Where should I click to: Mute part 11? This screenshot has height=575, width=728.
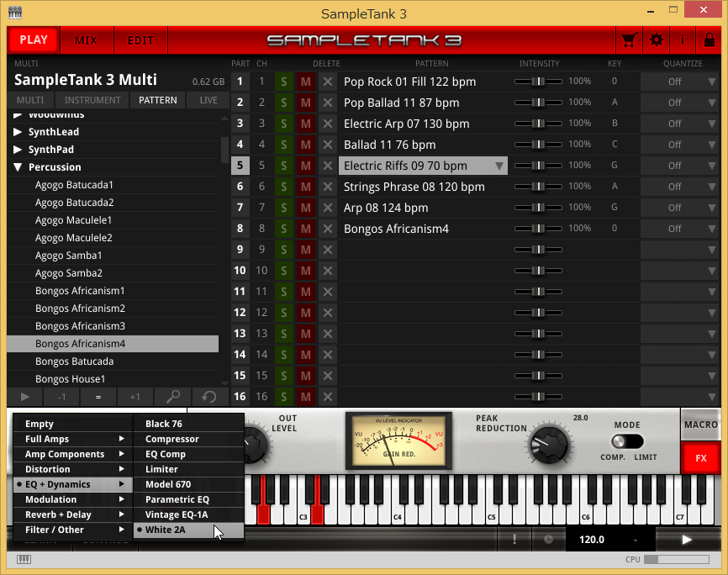(x=305, y=292)
